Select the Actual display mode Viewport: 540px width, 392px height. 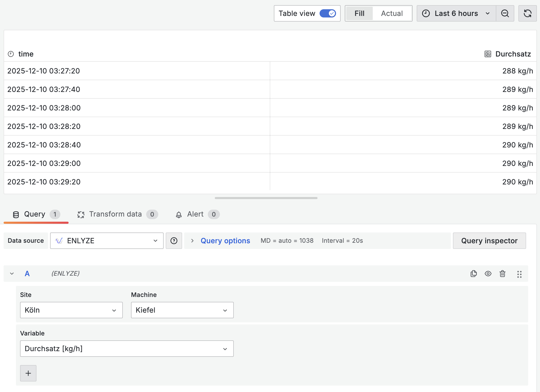pos(392,13)
